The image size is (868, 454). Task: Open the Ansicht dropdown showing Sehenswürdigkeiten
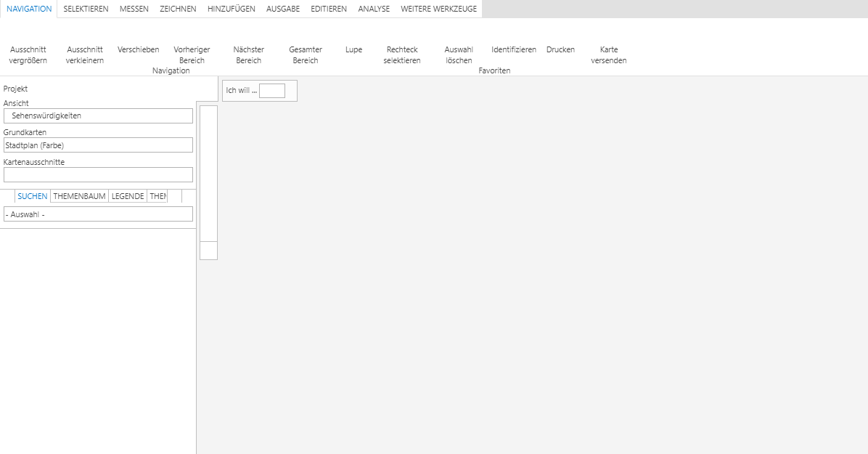point(98,116)
